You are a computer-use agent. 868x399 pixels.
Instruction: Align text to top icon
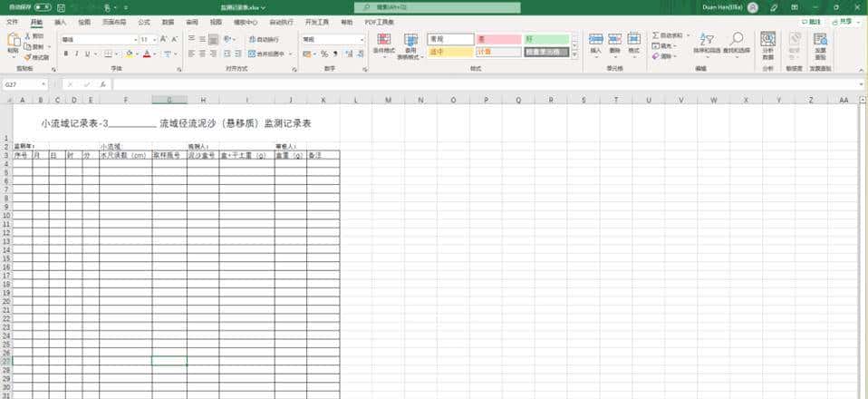[x=191, y=40]
